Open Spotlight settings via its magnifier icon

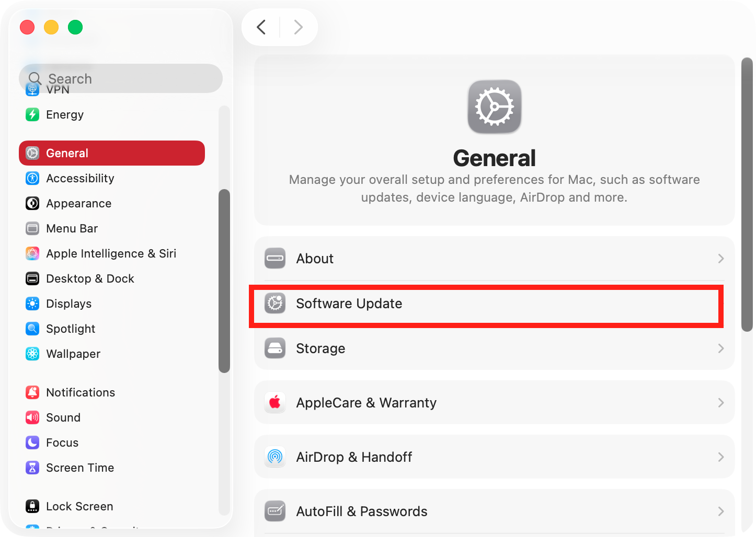32,329
